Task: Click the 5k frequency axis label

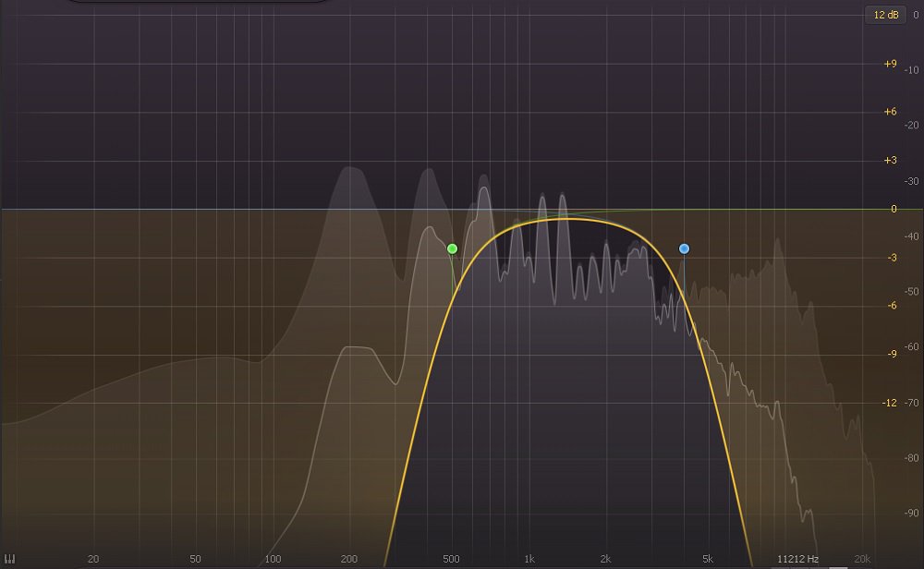Action: tap(707, 559)
